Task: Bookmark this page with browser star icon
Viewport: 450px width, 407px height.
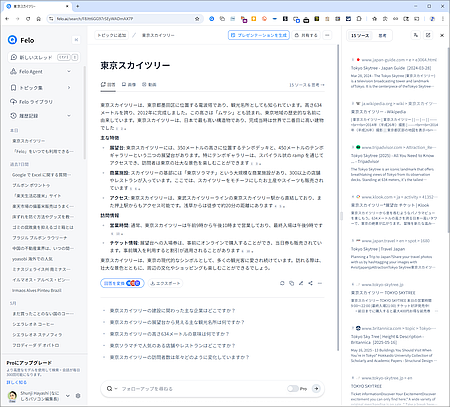Action: pyautogui.click(x=197, y=19)
